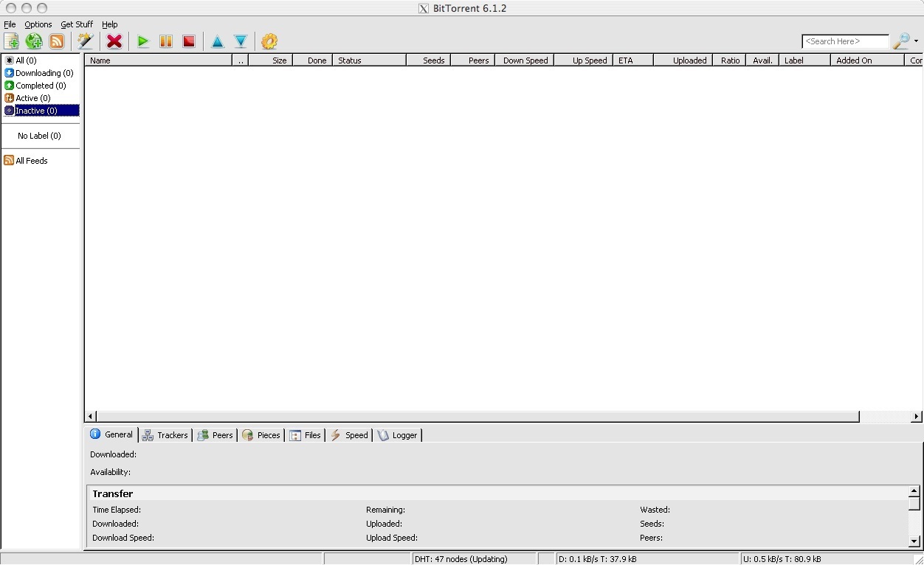Click the Remaining label
Viewport: 924px width, 565px height.
(385, 510)
